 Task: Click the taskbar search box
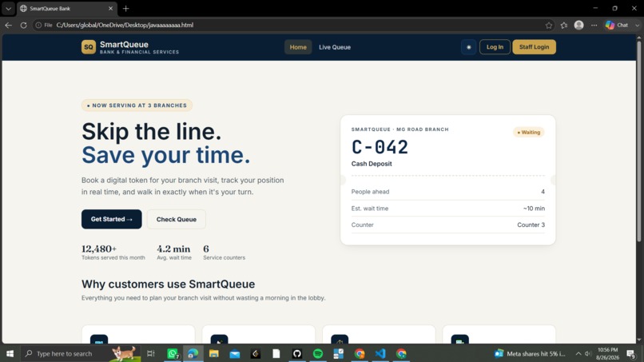pos(80,353)
